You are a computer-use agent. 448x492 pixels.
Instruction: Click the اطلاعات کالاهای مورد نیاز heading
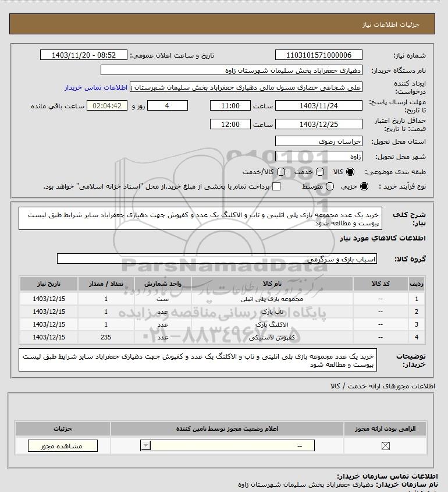point(382,238)
